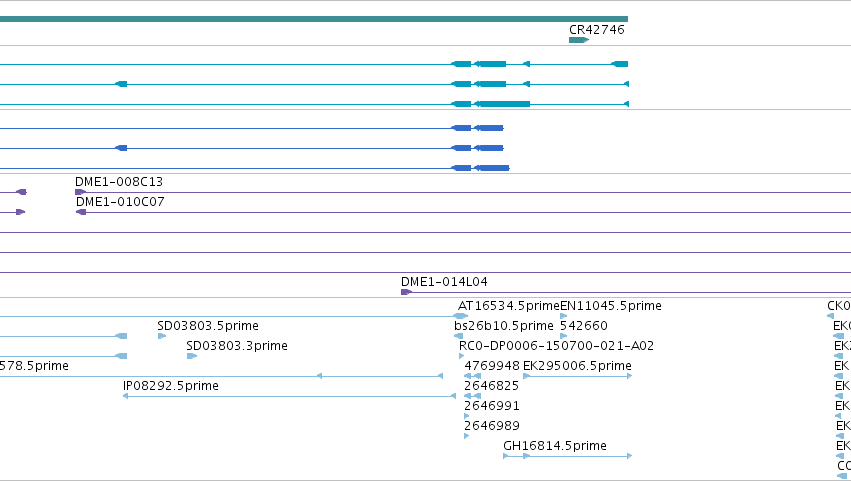The image size is (851, 481).
Task: Open the 2646991 feature label
Action: coord(492,406)
